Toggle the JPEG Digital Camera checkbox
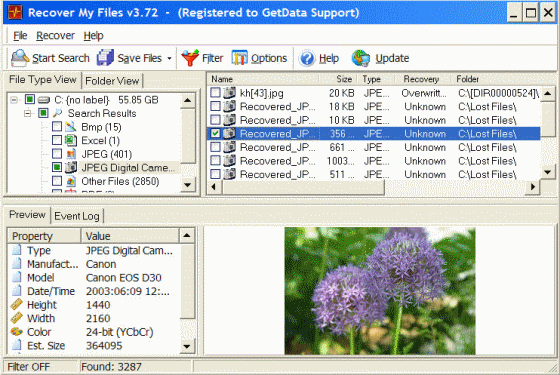 tap(57, 167)
